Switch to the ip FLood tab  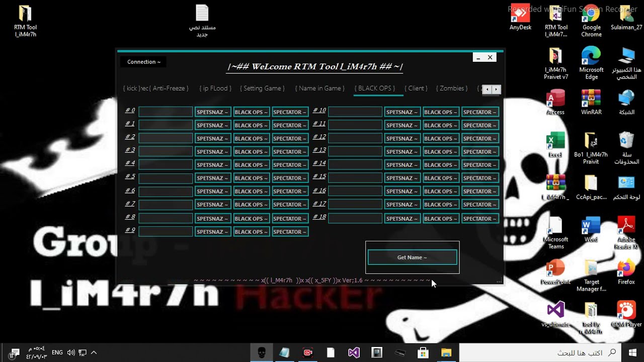[x=215, y=88]
